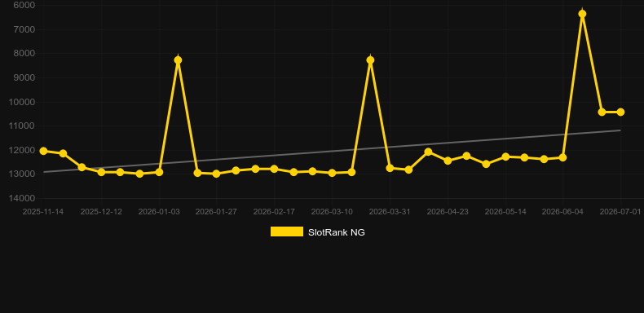Select the data point above 2026-06-04

pyautogui.click(x=562, y=157)
